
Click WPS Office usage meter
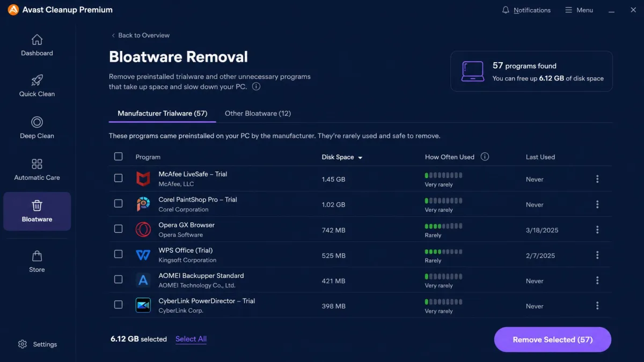(x=443, y=252)
